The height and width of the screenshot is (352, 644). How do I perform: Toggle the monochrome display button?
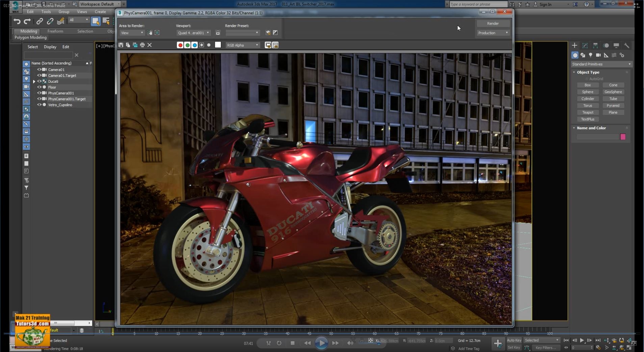coord(209,45)
